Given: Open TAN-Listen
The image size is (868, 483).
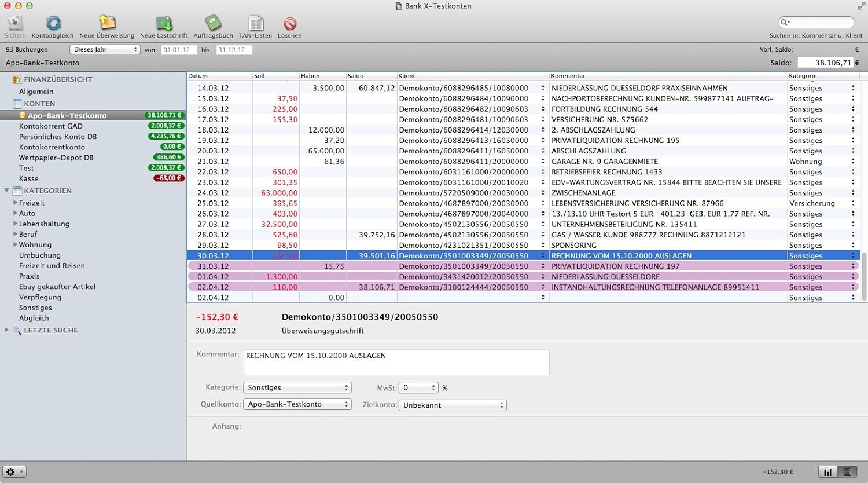Looking at the screenshot, I should coord(256,23).
